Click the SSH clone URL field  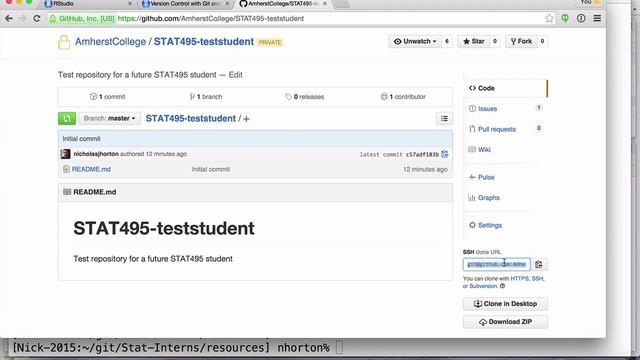497,264
